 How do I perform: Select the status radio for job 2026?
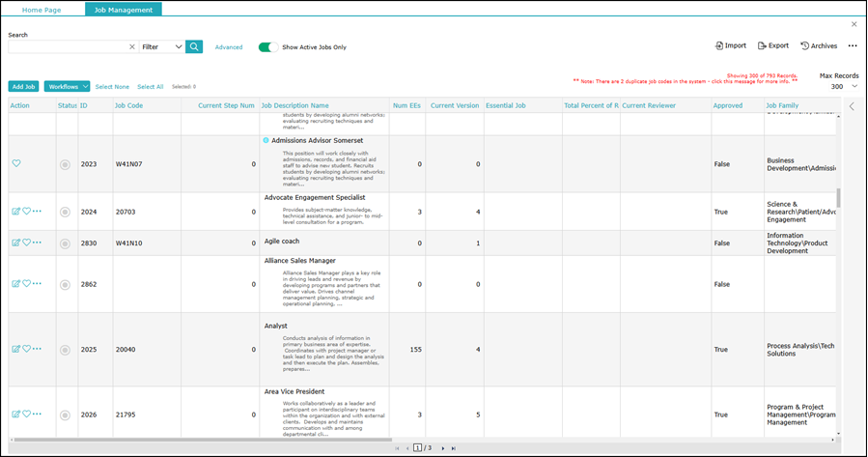pos(65,415)
